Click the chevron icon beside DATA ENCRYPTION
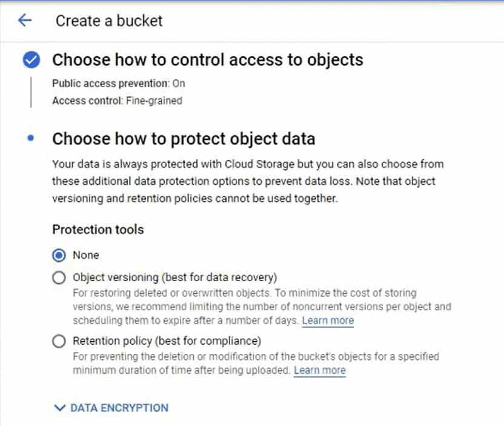 (x=59, y=408)
